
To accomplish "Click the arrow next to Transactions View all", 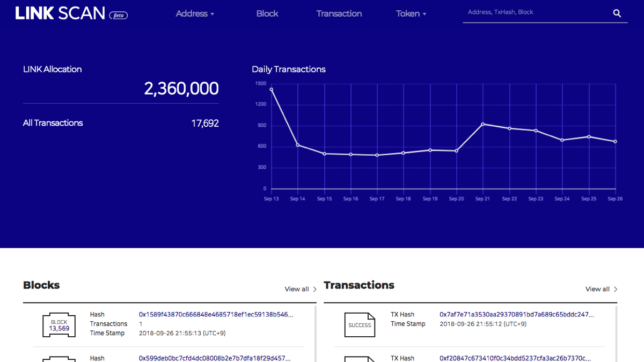I will coord(616,289).
